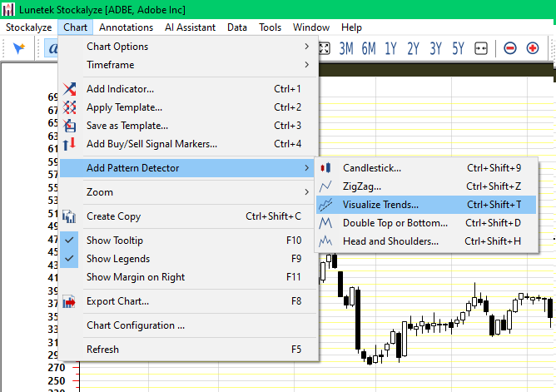Select Visualize Trends... entry
556x392 pixels.
[426, 205]
